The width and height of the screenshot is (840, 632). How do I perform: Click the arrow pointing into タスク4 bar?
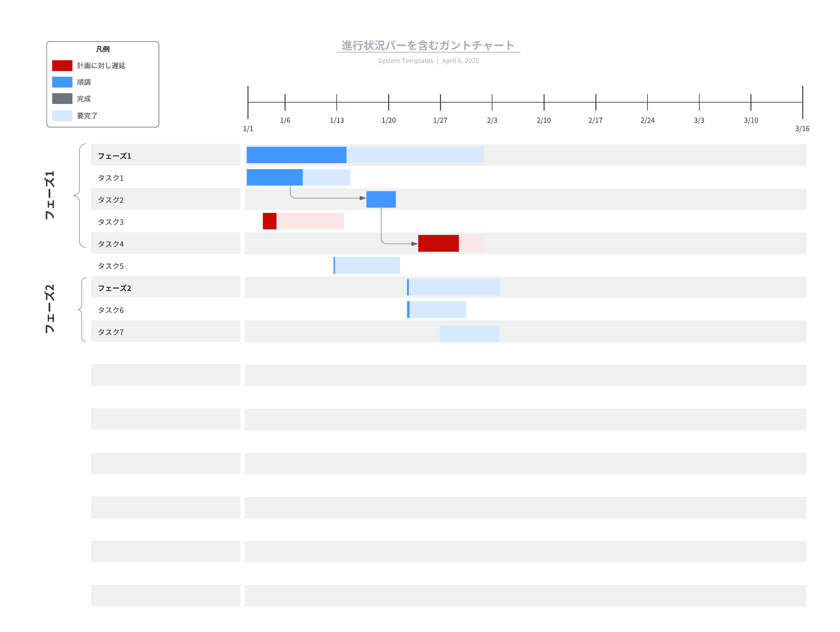(414, 244)
